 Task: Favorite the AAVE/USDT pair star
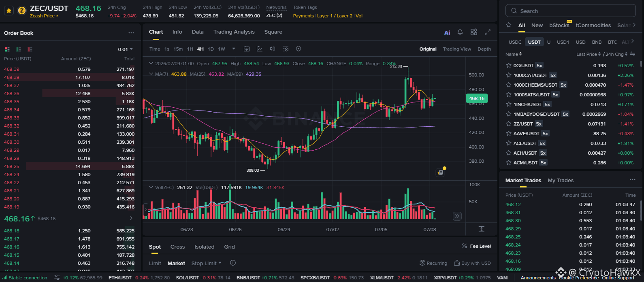click(509, 134)
